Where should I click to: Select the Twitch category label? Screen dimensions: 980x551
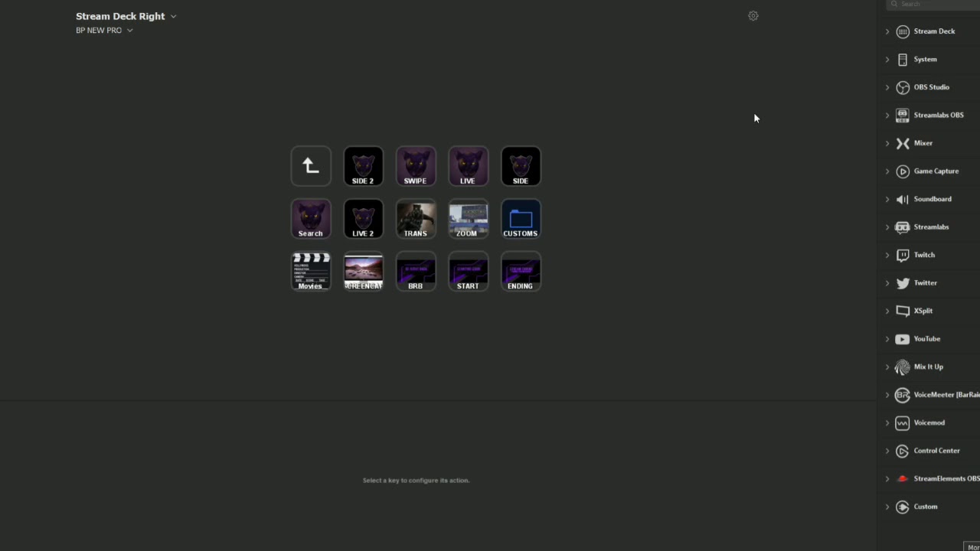tap(924, 255)
